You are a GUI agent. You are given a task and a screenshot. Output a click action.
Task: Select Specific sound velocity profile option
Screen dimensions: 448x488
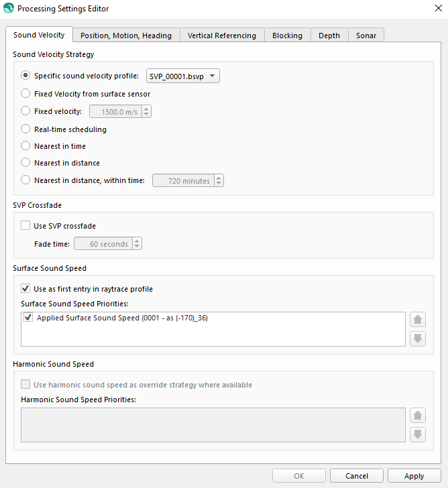[x=25, y=76]
